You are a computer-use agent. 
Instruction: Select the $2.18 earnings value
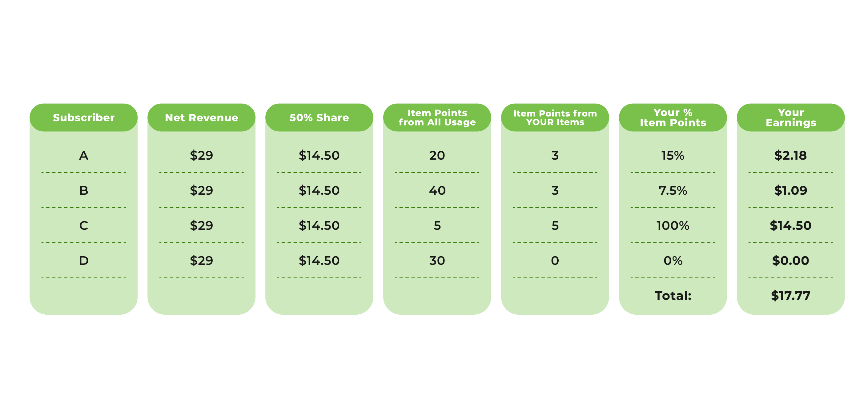point(791,156)
